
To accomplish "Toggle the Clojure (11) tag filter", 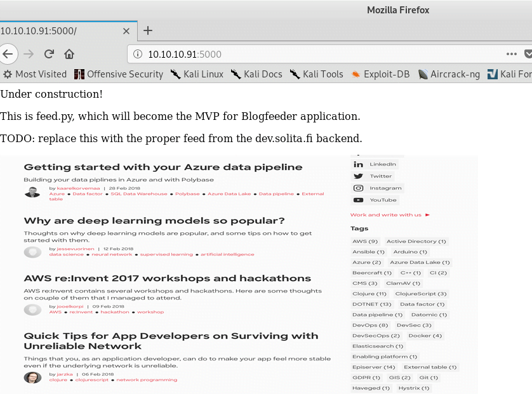I will (x=370, y=294).
